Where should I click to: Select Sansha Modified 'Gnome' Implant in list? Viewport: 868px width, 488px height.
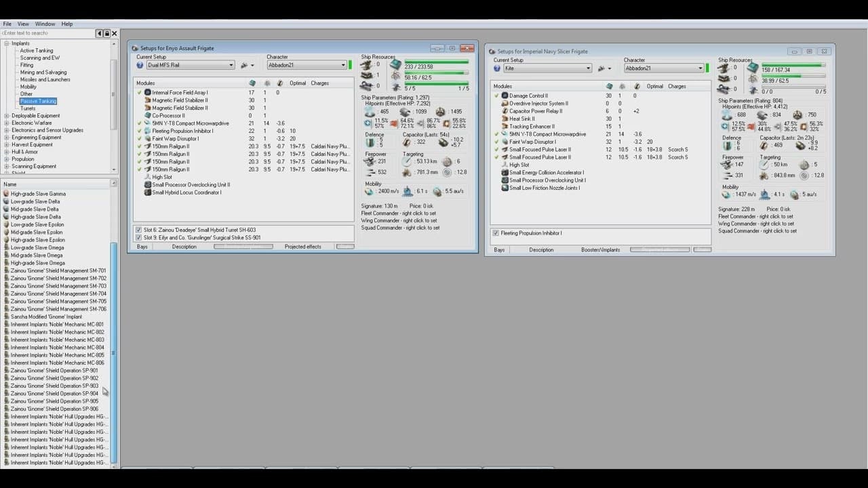pyautogui.click(x=46, y=317)
